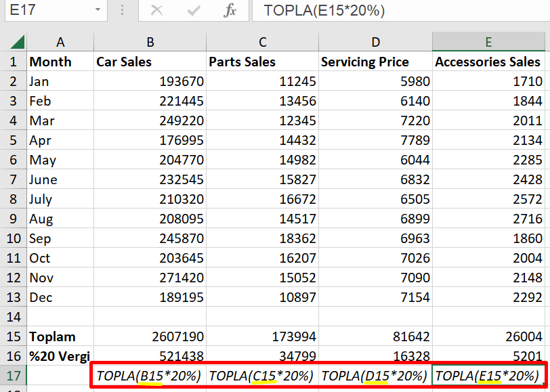The image size is (550, 392).
Task: Select row 15 header
Action: (x=13, y=336)
